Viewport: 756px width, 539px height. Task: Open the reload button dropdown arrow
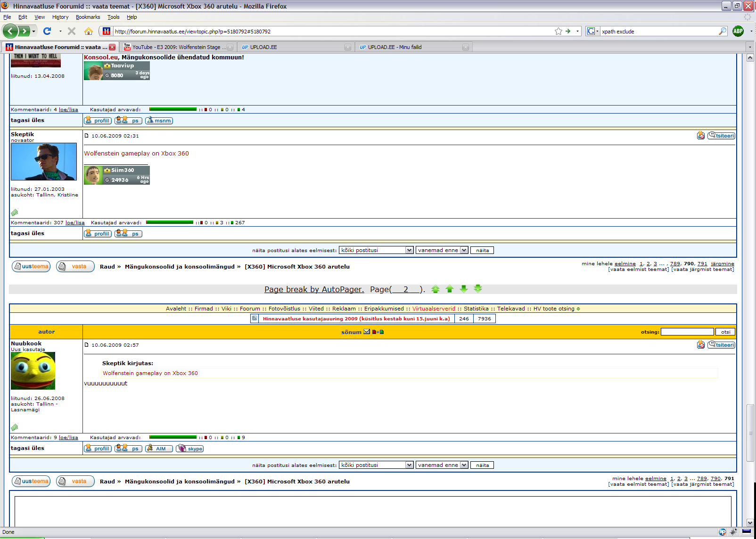click(x=60, y=31)
